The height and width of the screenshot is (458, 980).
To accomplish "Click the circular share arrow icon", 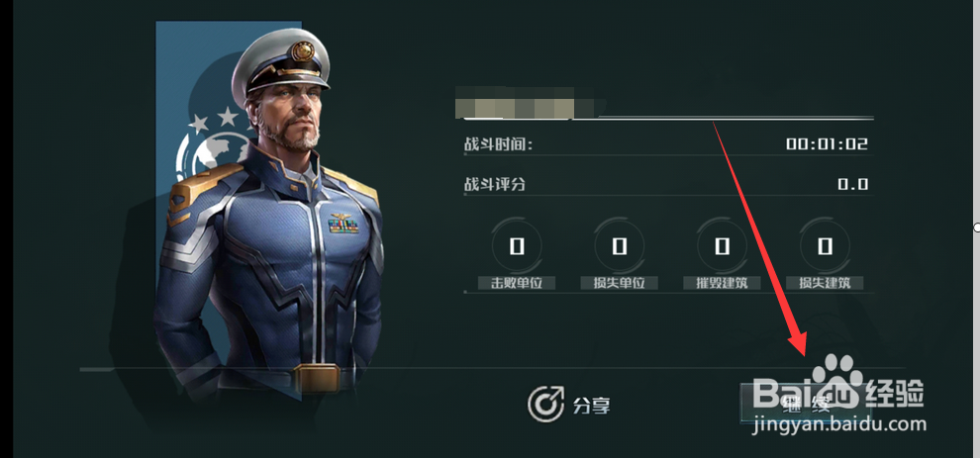I will coord(545,405).
